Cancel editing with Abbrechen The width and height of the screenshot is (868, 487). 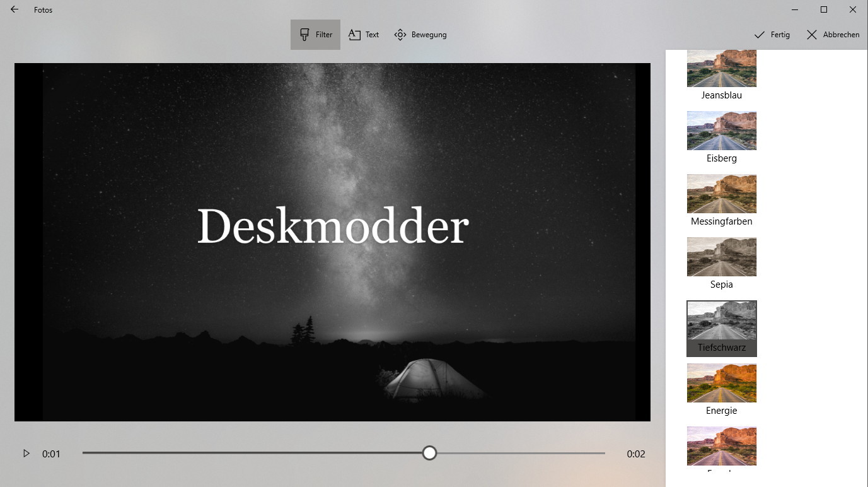(833, 35)
